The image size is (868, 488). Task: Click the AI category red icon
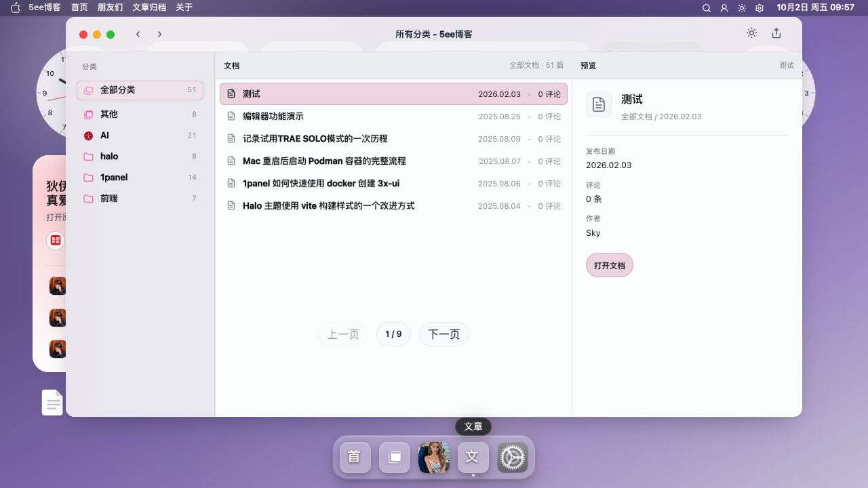pos(88,136)
